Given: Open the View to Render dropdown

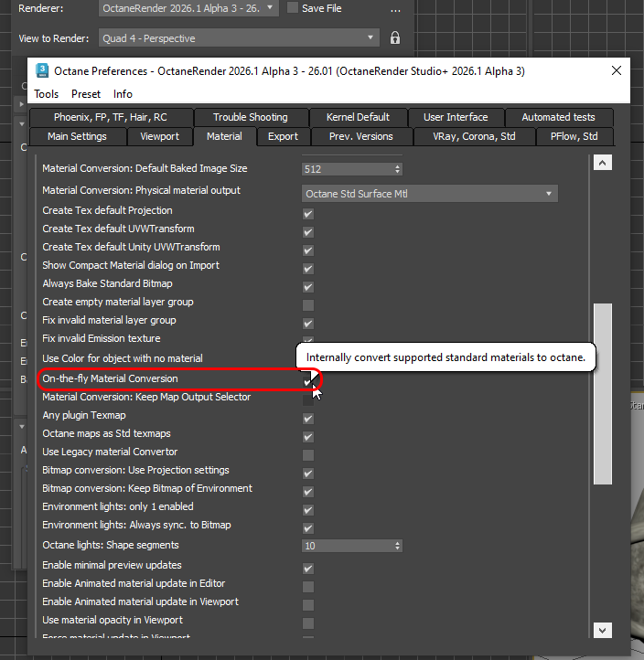Looking at the screenshot, I should coord(239,38).
